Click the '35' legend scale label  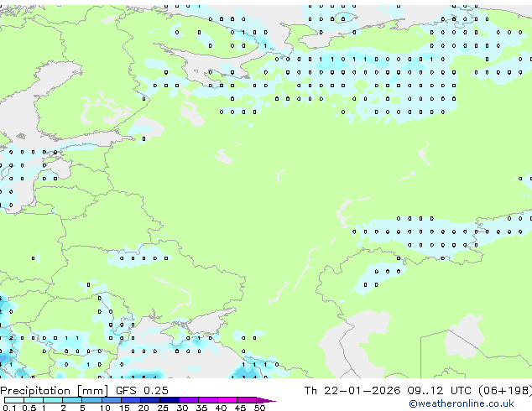pos(201,408)
